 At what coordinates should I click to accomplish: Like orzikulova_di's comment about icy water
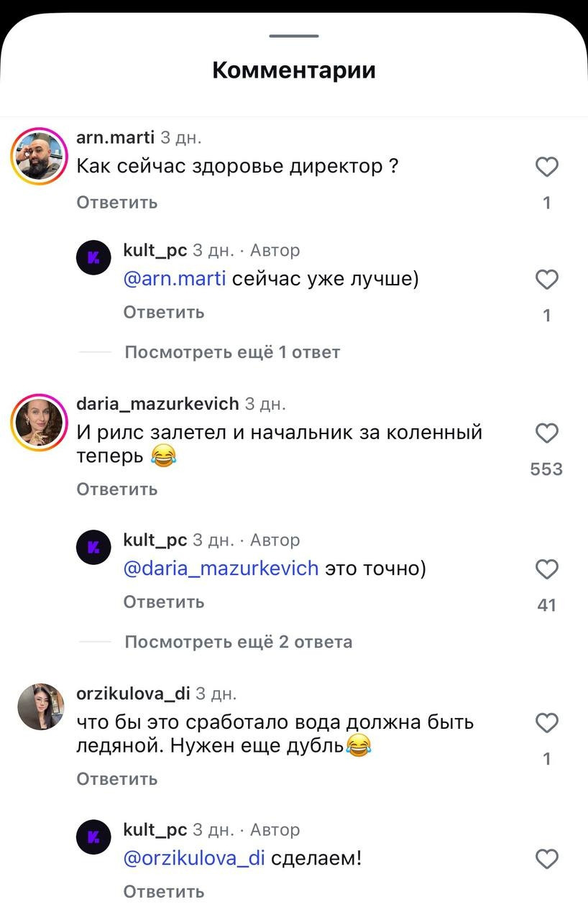pos(547,722)
